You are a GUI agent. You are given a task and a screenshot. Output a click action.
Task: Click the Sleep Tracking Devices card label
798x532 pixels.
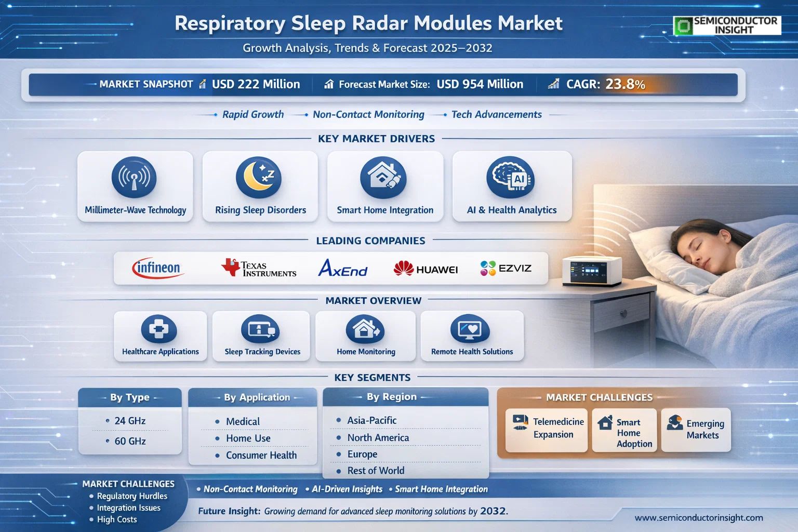tap(262, 352)
